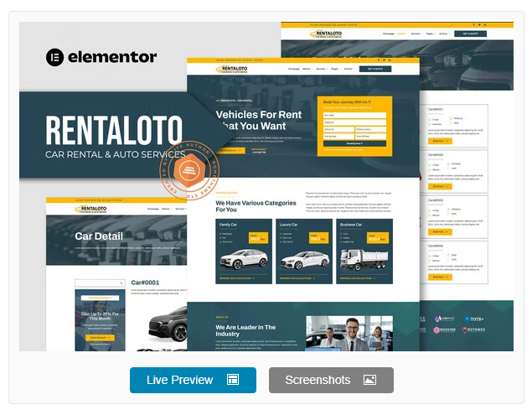Click the Live Preview button
This screenshot has height=410, width=532.
point(193,380)
